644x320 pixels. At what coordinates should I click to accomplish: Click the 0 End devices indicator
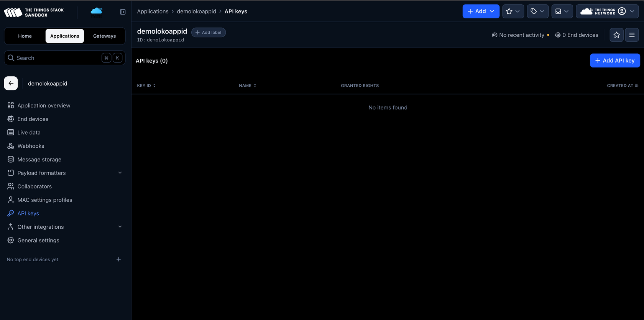pyautogui.click(x=577, y=35)
